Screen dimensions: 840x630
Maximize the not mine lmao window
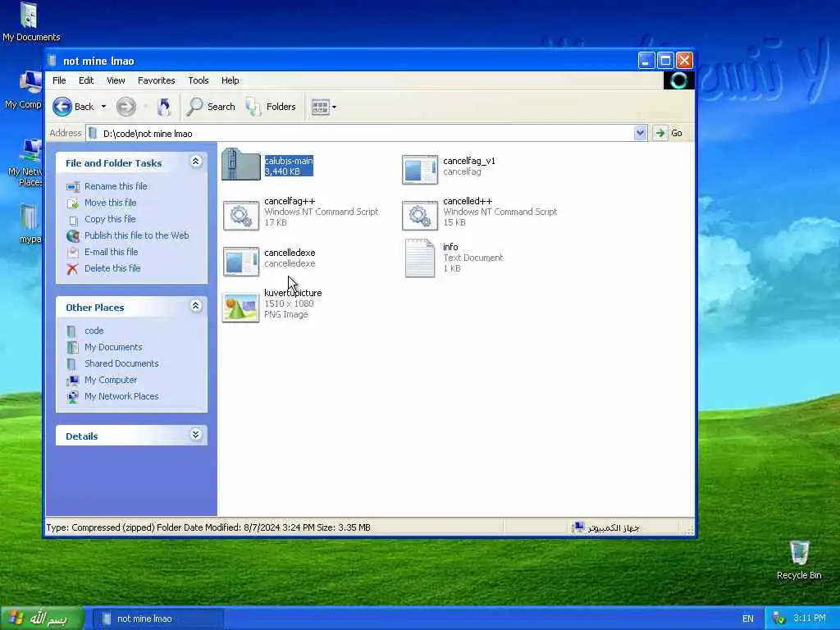(665, 61)
